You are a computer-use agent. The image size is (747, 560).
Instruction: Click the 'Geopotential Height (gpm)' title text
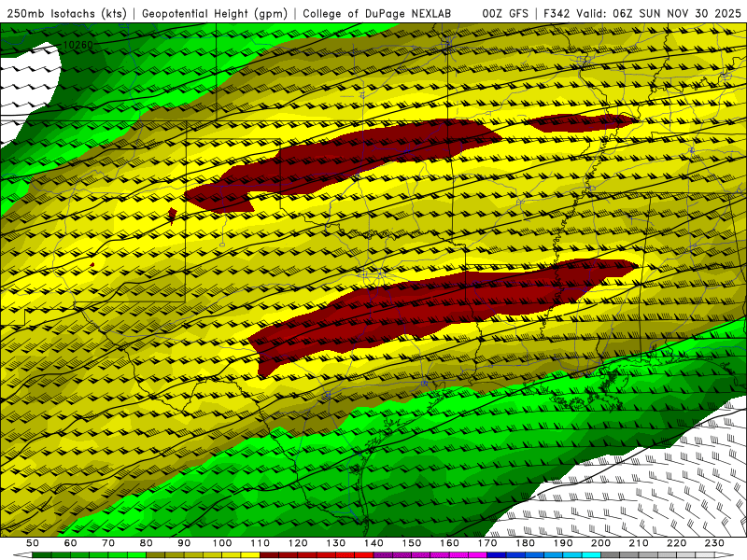[215, 13]
